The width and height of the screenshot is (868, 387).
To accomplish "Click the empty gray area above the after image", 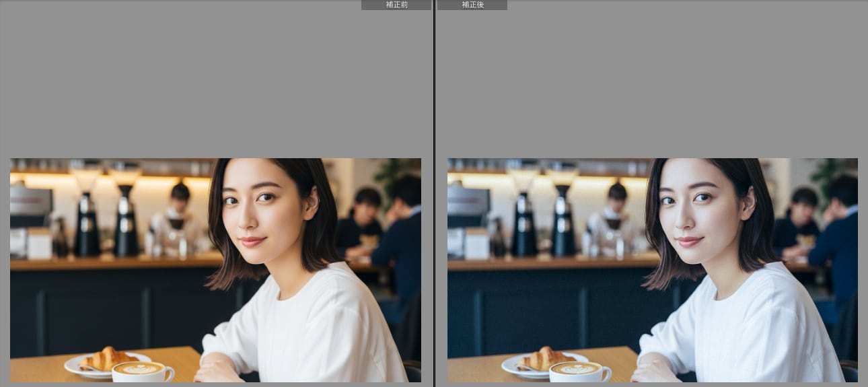I will [x=653, y=81].
